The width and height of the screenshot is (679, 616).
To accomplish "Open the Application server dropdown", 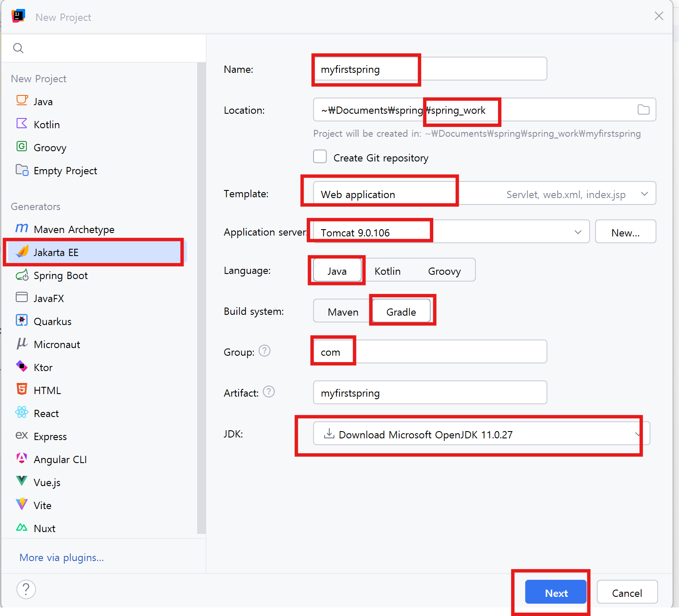I will 451,232.
